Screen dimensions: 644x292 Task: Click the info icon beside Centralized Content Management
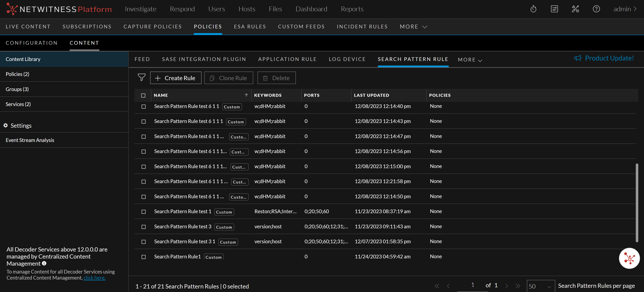44,263
